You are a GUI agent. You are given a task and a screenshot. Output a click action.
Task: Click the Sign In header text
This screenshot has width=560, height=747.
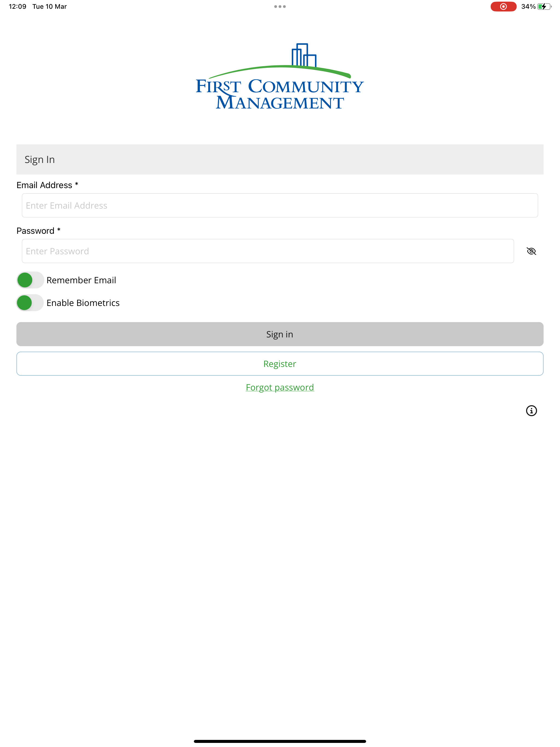(40, 159)
